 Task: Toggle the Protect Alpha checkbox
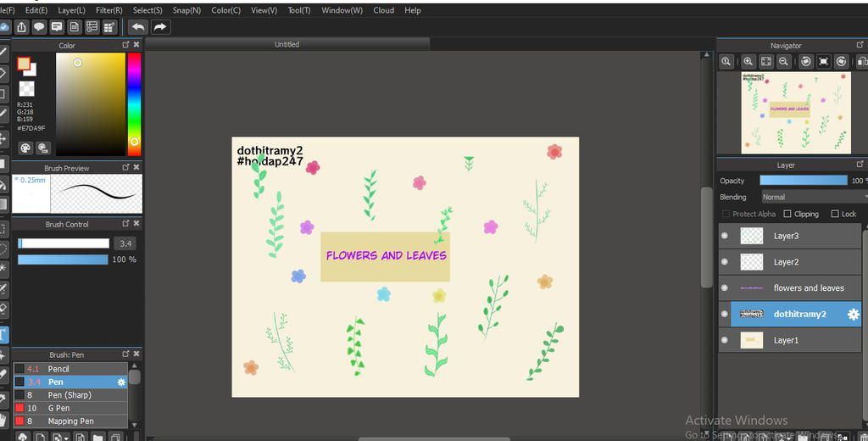(726, 214)
